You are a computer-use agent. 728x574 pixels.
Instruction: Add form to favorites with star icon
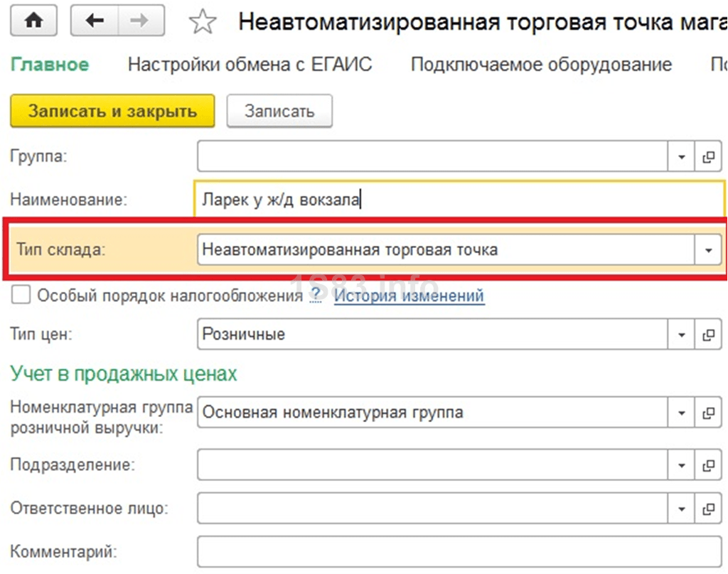[203, 22]
